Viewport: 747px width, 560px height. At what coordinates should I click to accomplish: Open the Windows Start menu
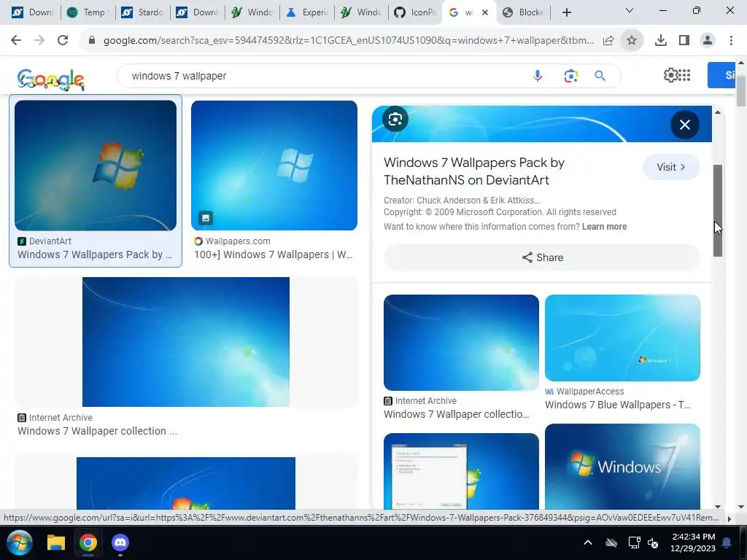pos(20,542)
